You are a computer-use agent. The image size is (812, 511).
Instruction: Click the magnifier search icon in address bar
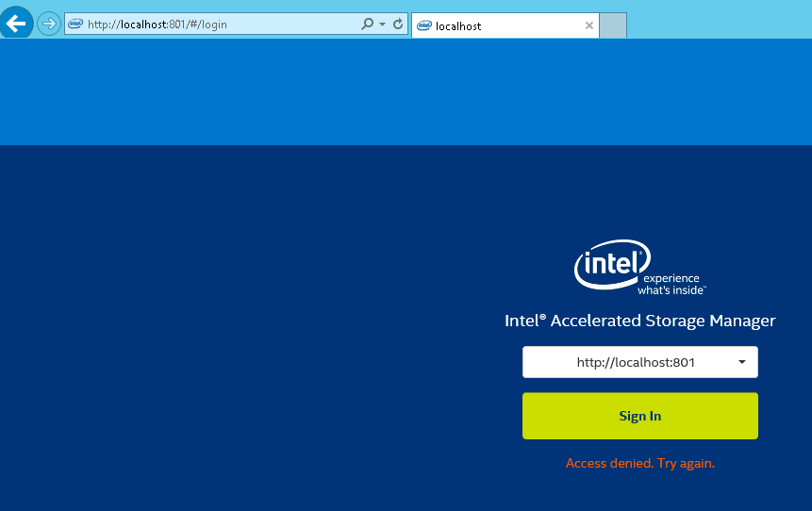click(368, 25)
